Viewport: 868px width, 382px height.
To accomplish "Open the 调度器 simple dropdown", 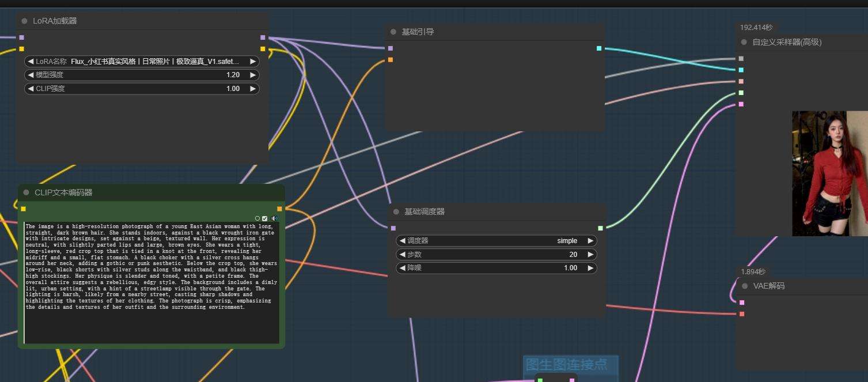I will pos(496,241).
